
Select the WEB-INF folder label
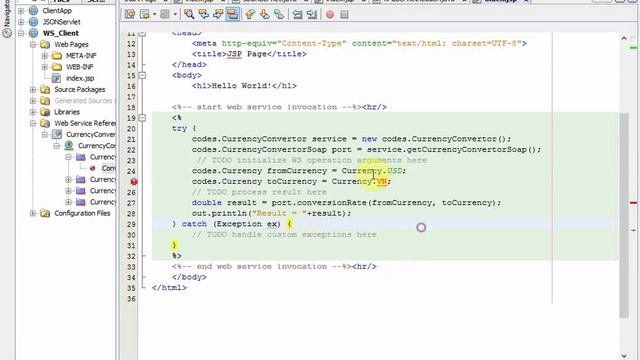coord(80,67)
